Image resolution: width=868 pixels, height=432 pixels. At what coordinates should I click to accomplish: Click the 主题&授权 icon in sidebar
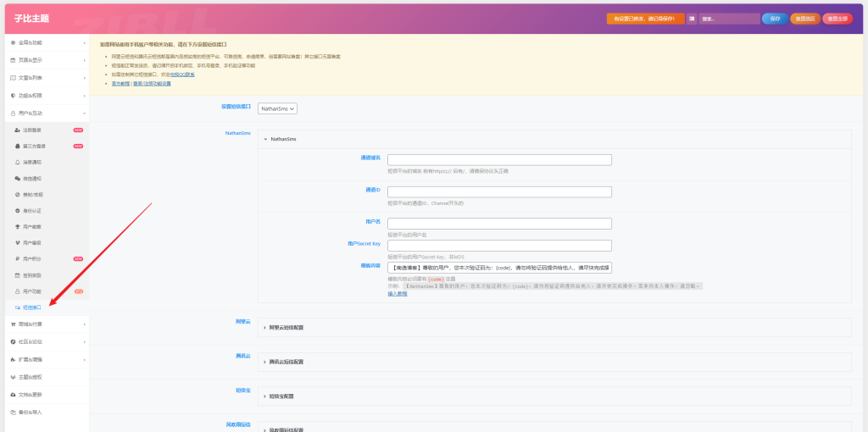(x=13, y=377)
